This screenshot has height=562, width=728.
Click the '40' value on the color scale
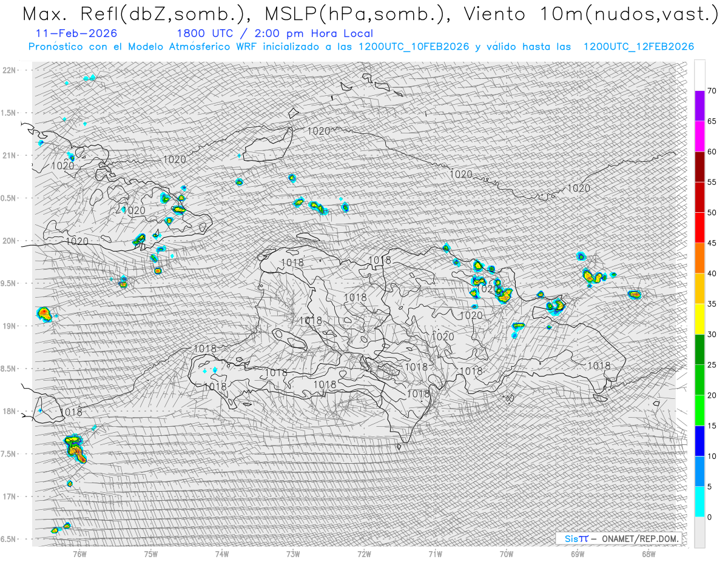712,273
